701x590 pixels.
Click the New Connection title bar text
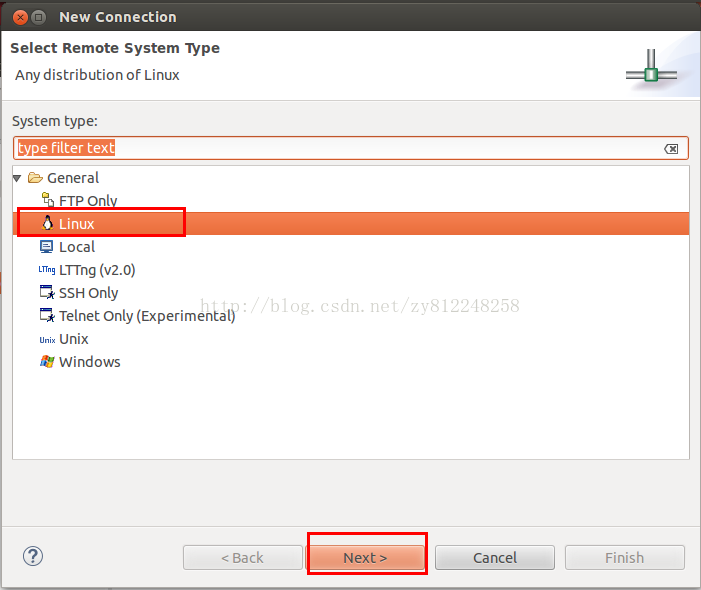118,17
